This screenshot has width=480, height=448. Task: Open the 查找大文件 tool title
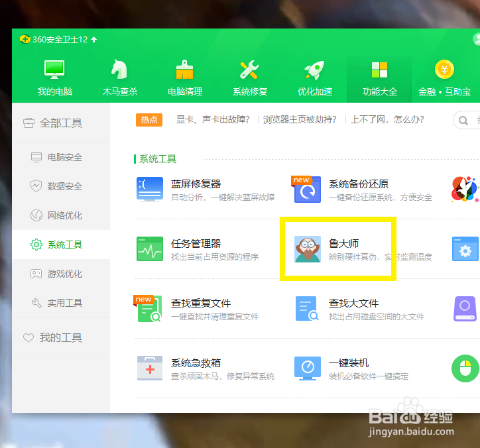tap(353, 304)
